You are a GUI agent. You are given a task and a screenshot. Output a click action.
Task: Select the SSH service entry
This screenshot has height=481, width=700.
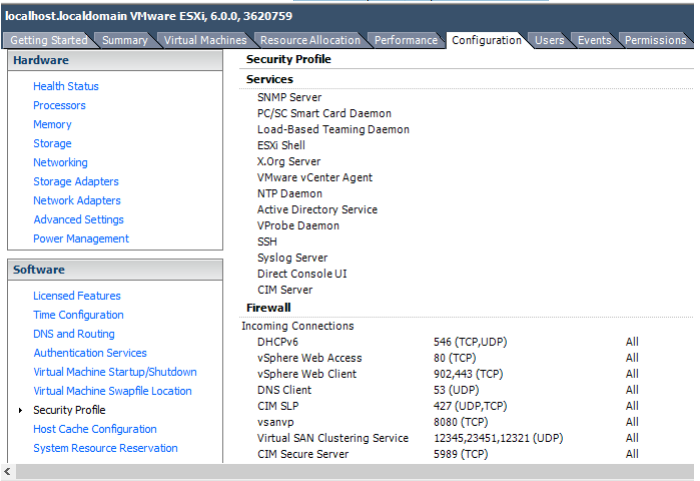tap(267, 242)
